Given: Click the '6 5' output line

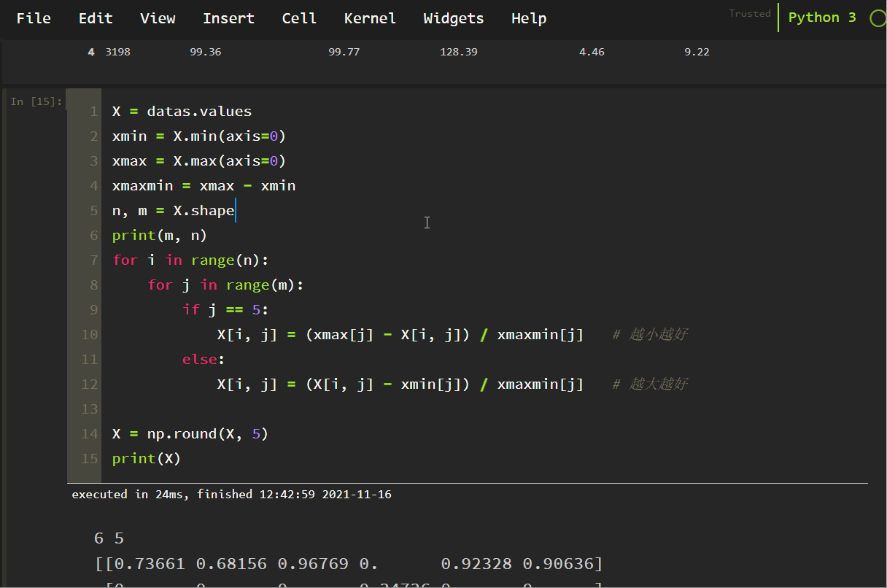Looking at the screenshot, I should [x=109, y=539].
